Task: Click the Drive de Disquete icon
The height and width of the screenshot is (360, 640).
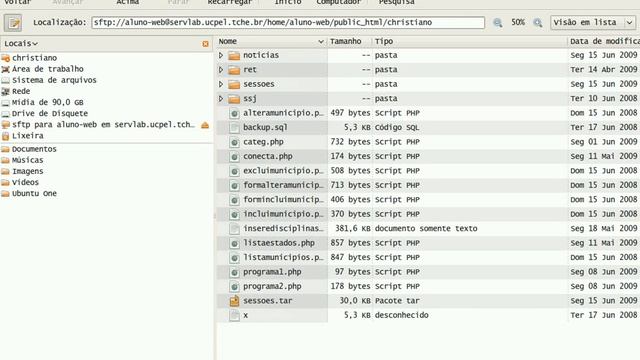Action: (x=5, y=113)
